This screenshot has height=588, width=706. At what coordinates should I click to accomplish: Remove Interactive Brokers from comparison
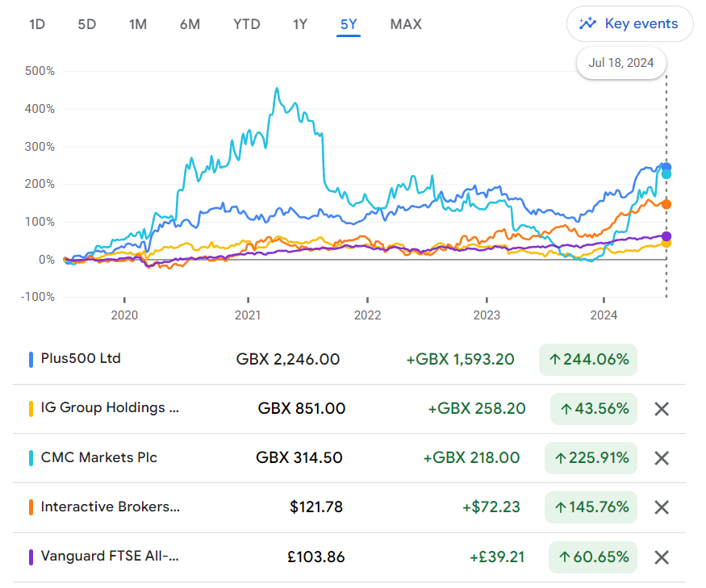point(662,507)
